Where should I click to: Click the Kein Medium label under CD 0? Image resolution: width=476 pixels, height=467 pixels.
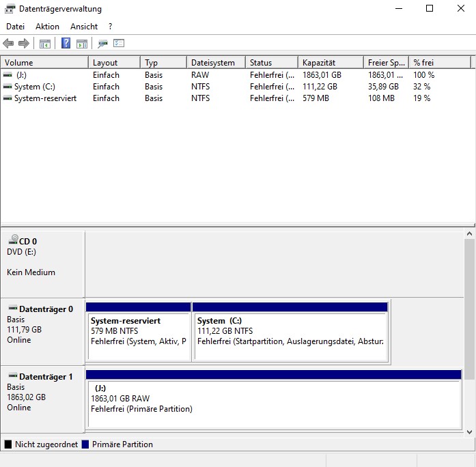pyautogui.click(x=31, y=272)
